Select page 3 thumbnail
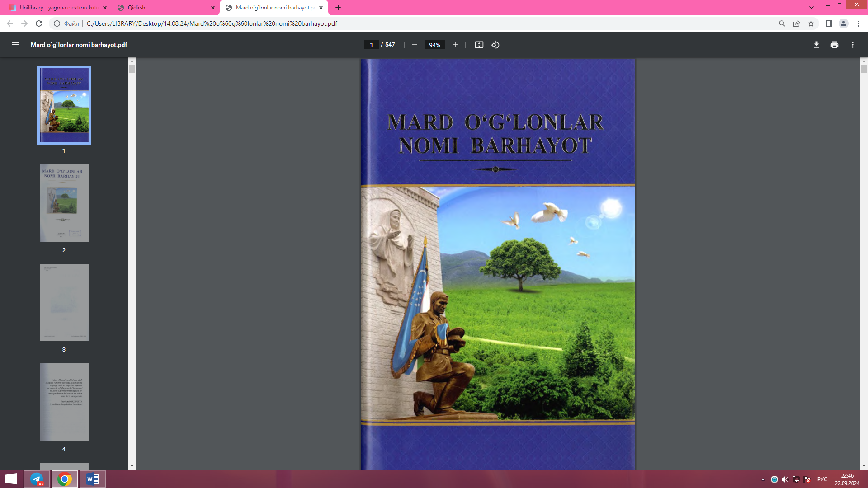868x488 pixels. coord(64,302)
